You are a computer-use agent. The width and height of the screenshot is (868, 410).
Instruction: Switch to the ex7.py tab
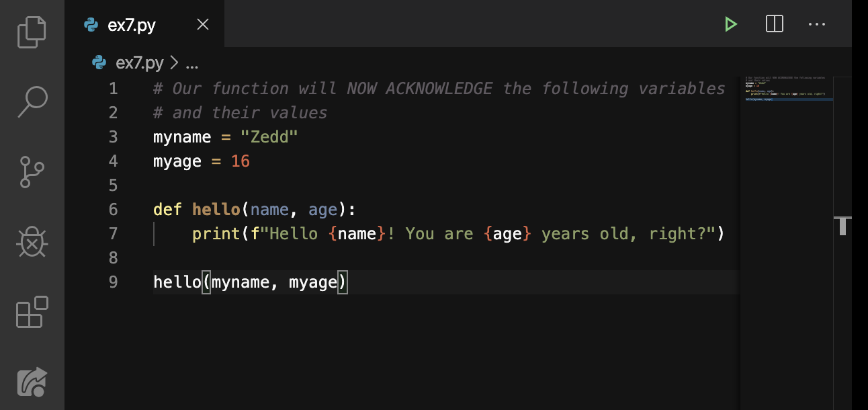pyautogui.click(x=132, y=24)
